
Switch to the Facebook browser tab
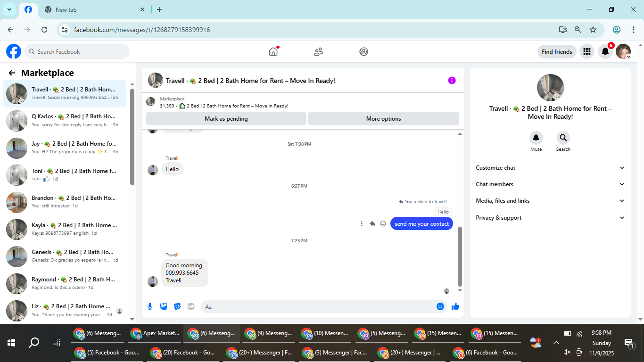[28, 10]
